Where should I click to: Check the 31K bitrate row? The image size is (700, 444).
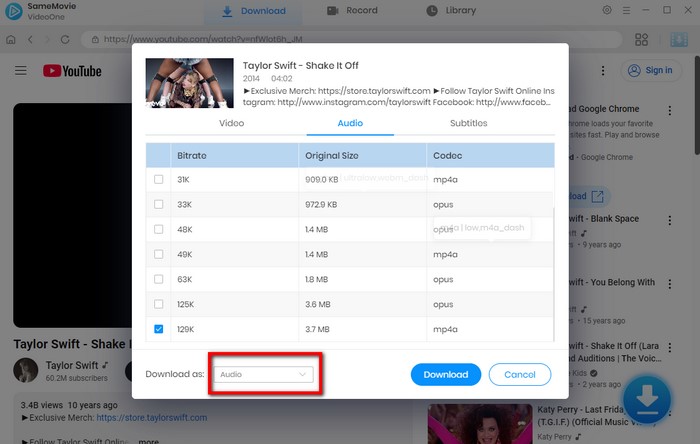coord(158,179)
